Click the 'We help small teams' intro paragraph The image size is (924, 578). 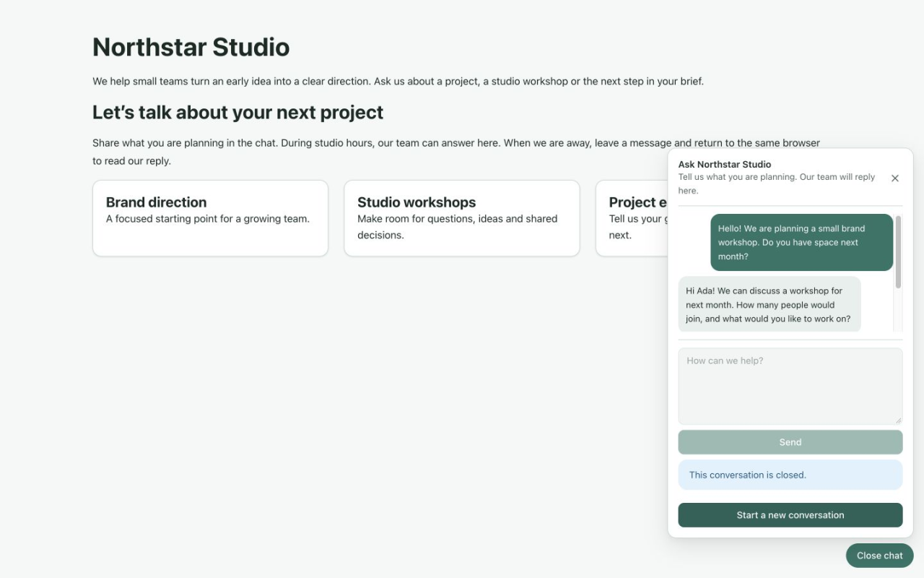(x=398, y=81)
